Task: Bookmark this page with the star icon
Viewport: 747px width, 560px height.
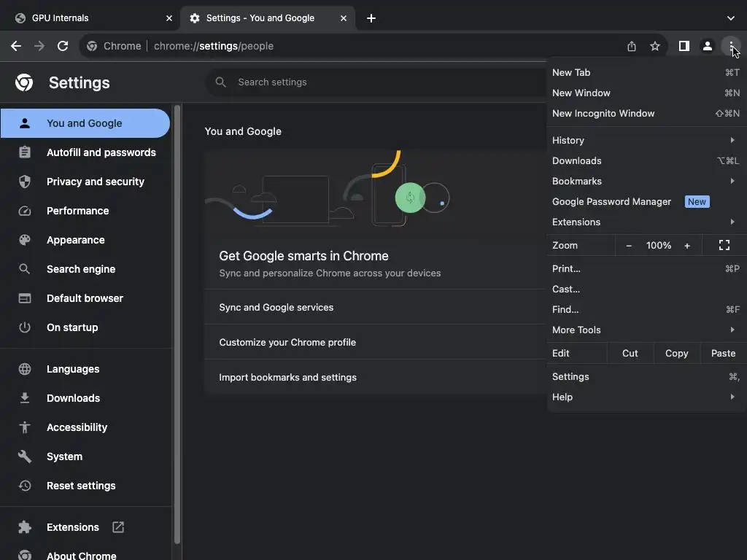Action: coord(655,46)
